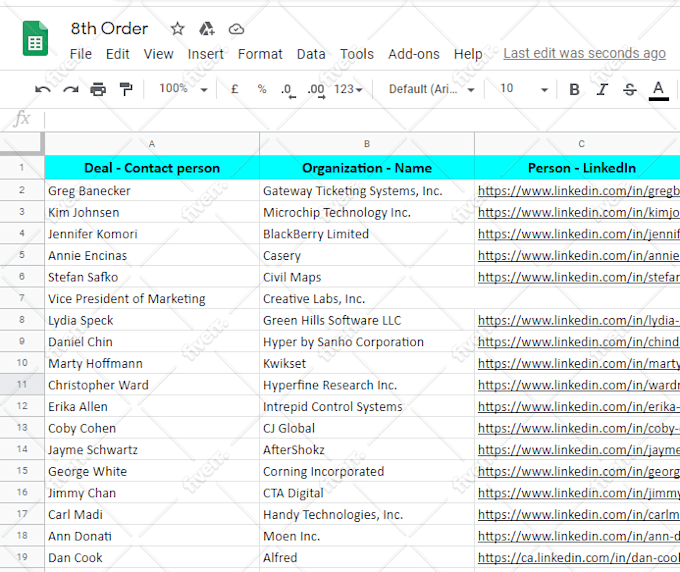Open Greg Banecker's LinkedIn link
The width and height of the screenshot is (680, 572).
[579, 191]
